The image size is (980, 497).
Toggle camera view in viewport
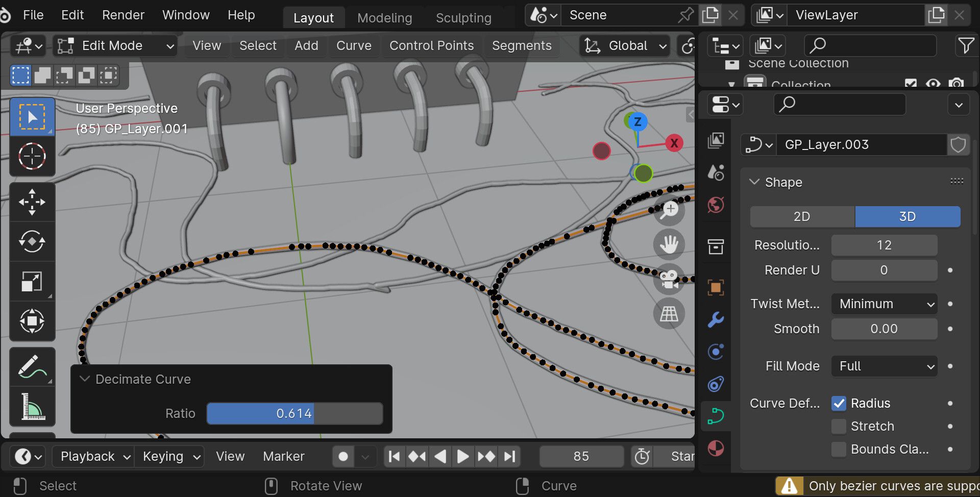(x=669, y=279)
